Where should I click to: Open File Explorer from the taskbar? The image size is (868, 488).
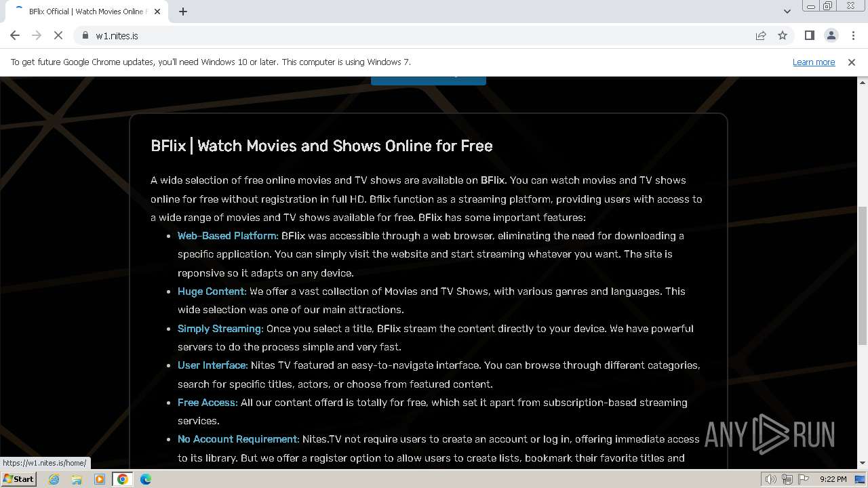pos(77,479)
